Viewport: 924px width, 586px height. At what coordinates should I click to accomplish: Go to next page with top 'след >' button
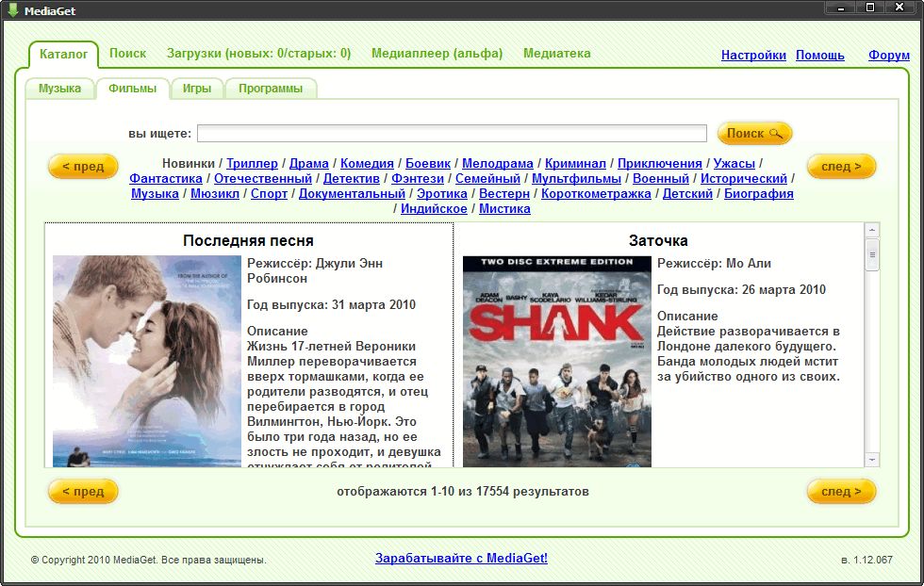click(x=841, y=167)
